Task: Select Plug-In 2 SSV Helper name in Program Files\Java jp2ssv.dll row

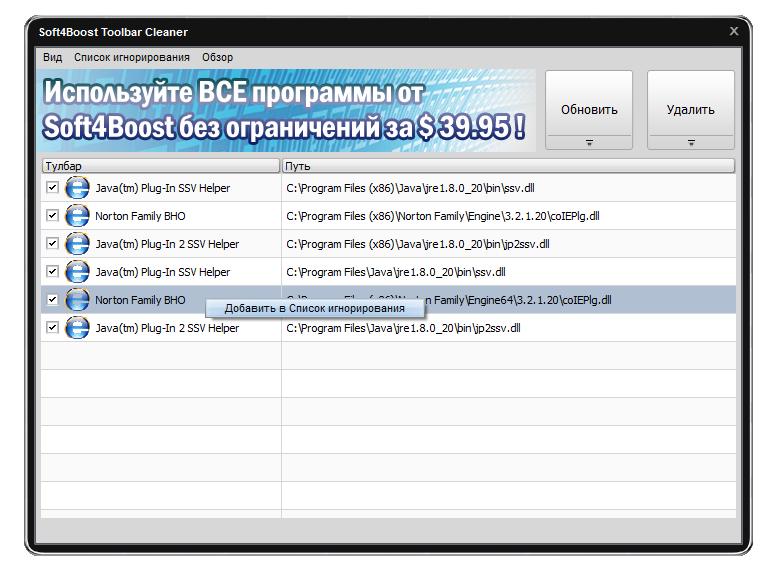Action: [x=167, y=328]
